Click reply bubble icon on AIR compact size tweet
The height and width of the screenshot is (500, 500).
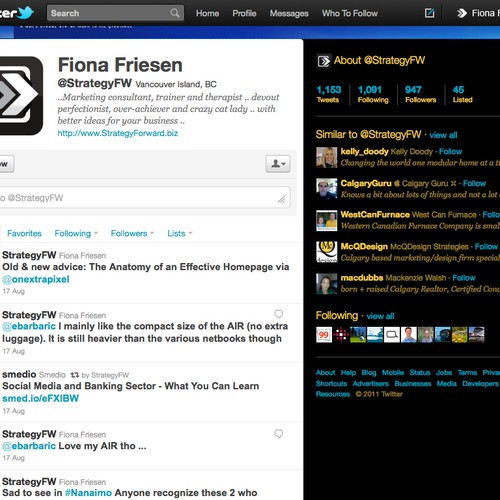click(279, 314)
